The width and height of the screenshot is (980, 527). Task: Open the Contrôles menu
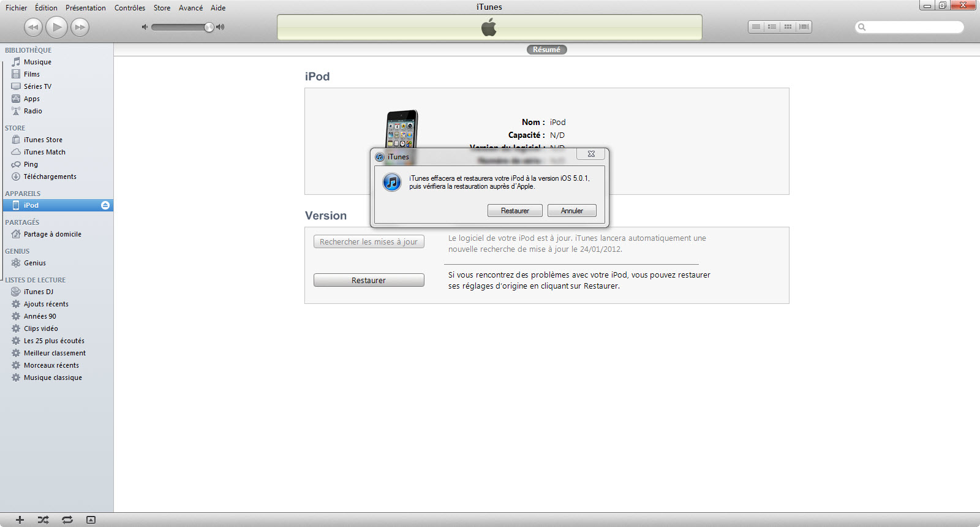130,8
